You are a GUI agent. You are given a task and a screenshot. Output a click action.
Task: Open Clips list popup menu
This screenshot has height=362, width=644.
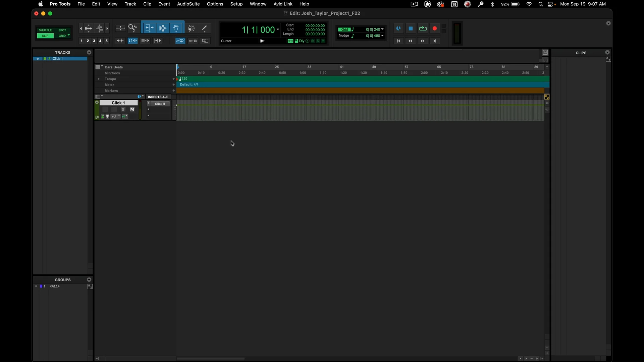click(x=607, y=53)
